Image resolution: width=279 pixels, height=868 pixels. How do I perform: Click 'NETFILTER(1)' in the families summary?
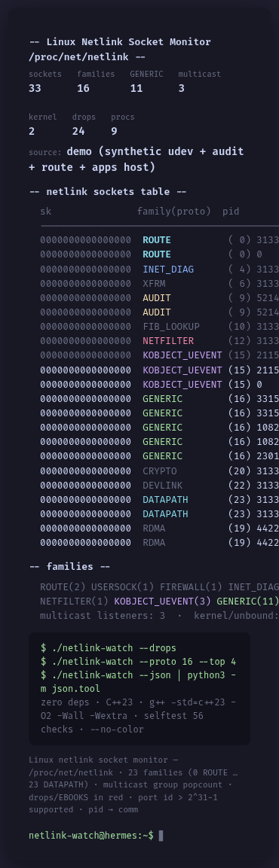click(x=75, y=602)
